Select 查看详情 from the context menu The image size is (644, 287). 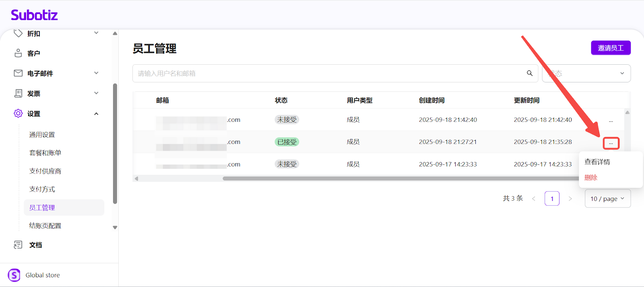(597, 162)
